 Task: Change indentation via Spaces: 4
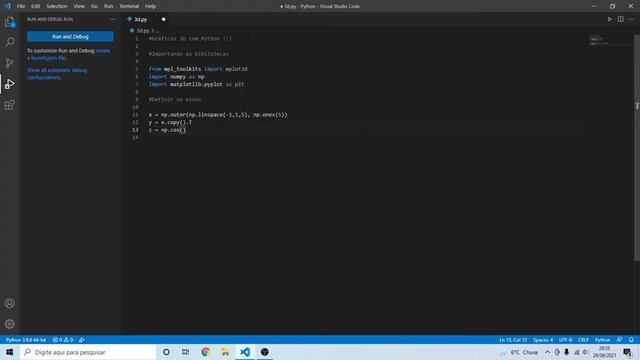(x=542, y=340)
